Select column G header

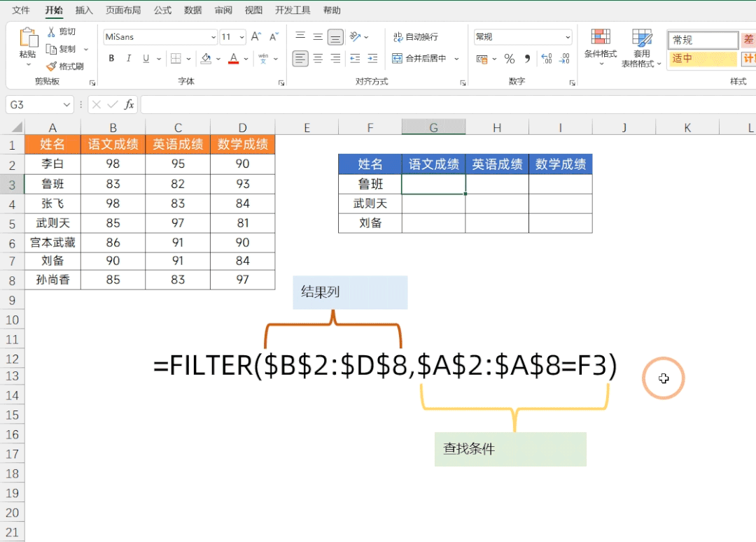pyautogui.click(x=433, y=128)
